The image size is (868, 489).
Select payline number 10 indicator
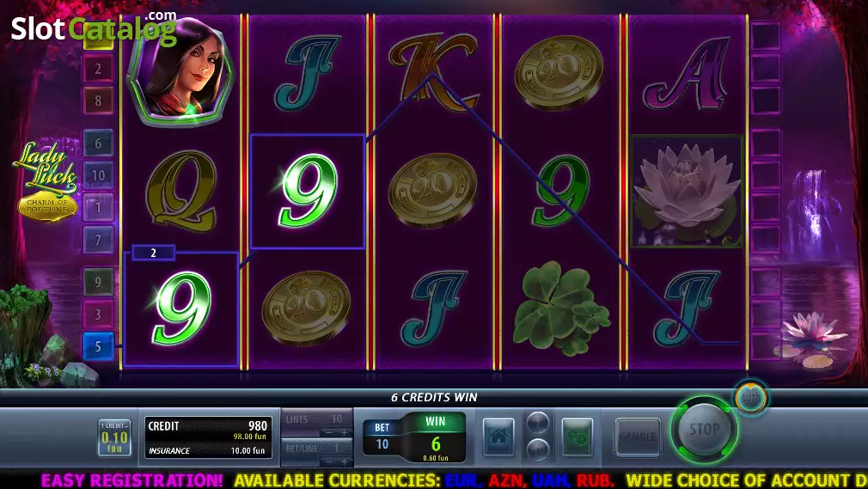98,175
